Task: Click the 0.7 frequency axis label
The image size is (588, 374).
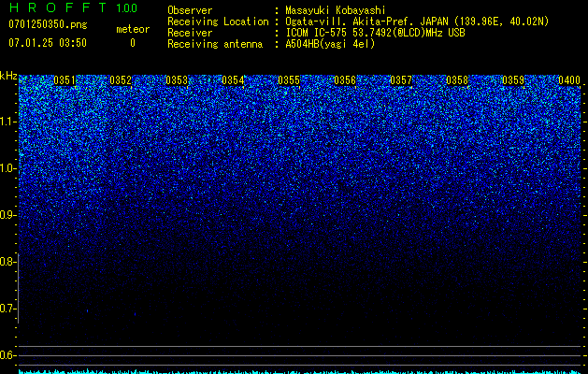Action: tap(7, 309)
